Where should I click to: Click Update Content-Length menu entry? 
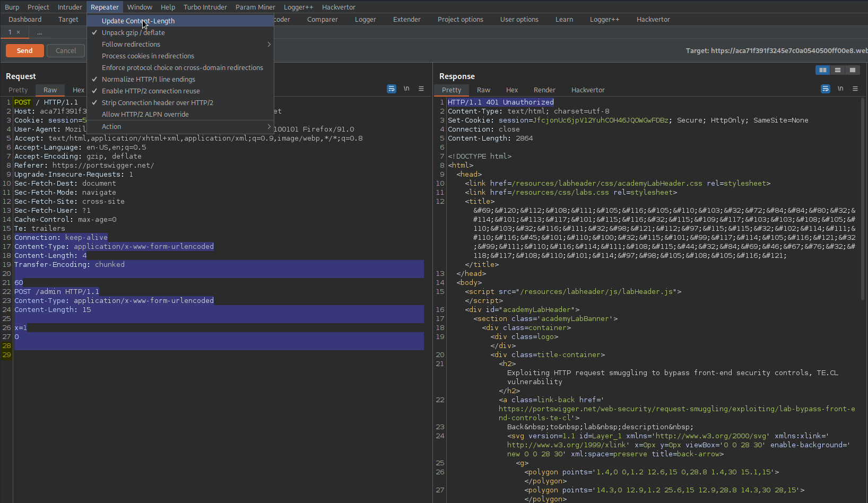point(180,21)
